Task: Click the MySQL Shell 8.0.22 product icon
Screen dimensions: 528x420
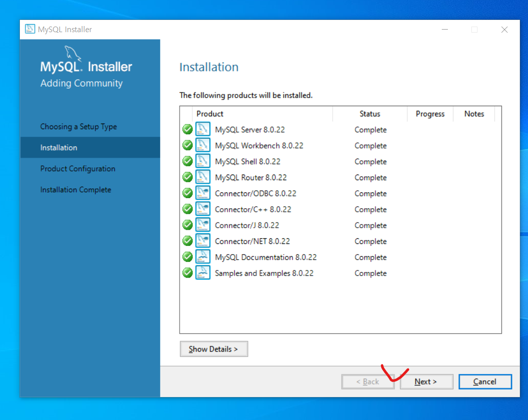Action: pyautogui.click(x=203, y=161)
